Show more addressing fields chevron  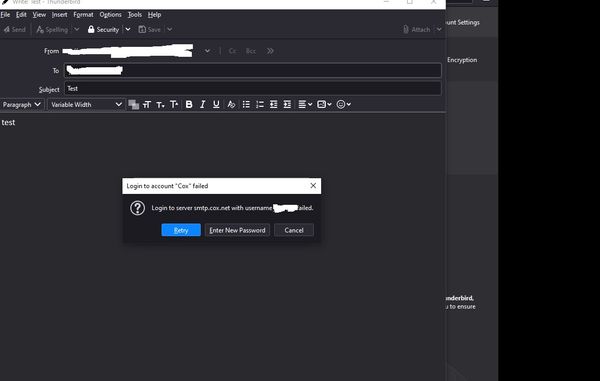point(270,51)
